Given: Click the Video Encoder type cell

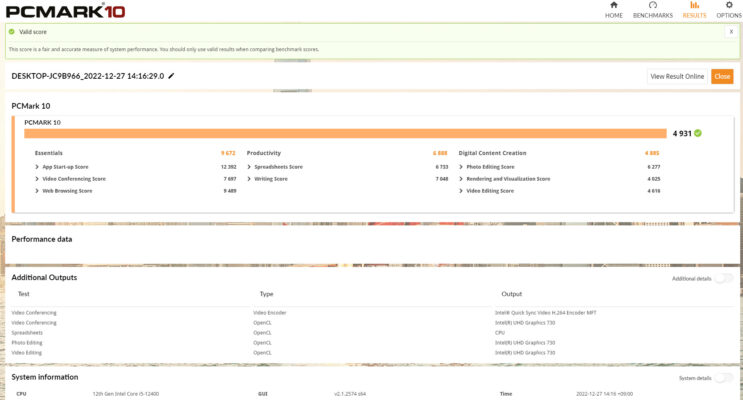Looking at the screenshot, I should (x=270, y=313).
